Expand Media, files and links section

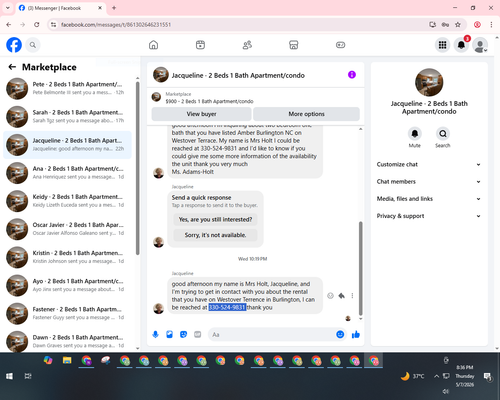[x=429, y=199]
